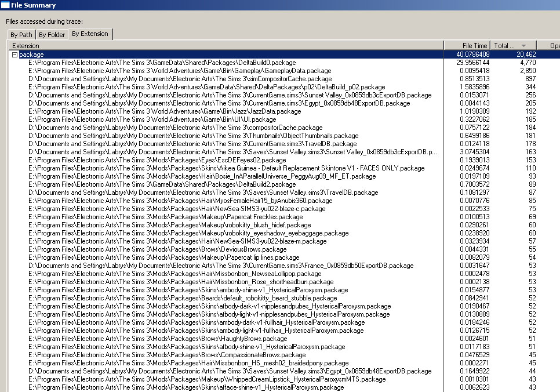Sort by the Extension column header
This screenshot has width=560, height=392.
click(x=226, y=45)
